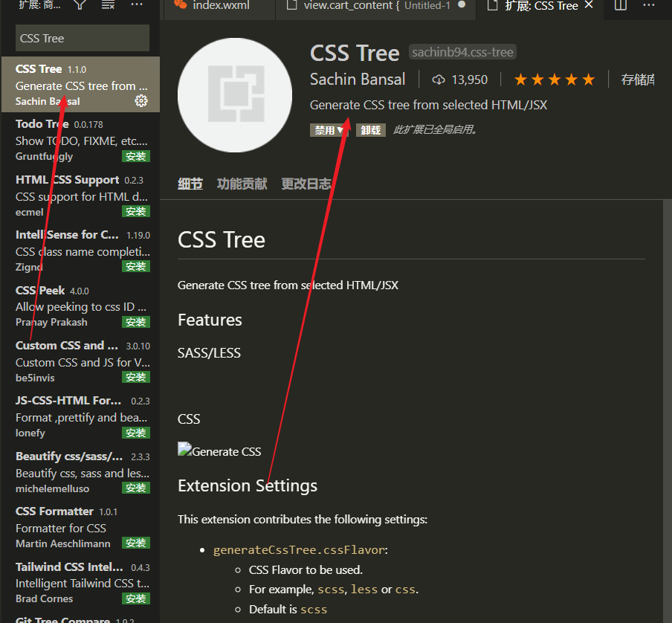672x623 pixels.
Task: Install the HTML CSS Support extension
Action: point(136,212)
